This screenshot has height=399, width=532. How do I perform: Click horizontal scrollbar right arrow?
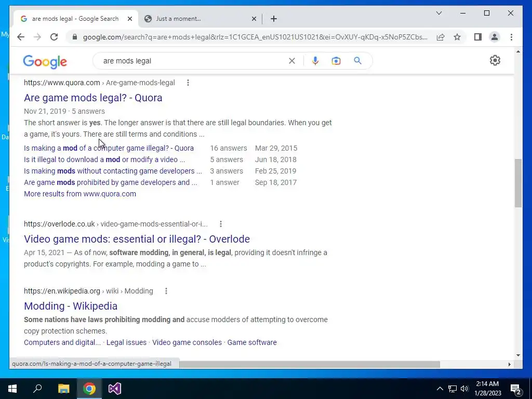point(509,364)
